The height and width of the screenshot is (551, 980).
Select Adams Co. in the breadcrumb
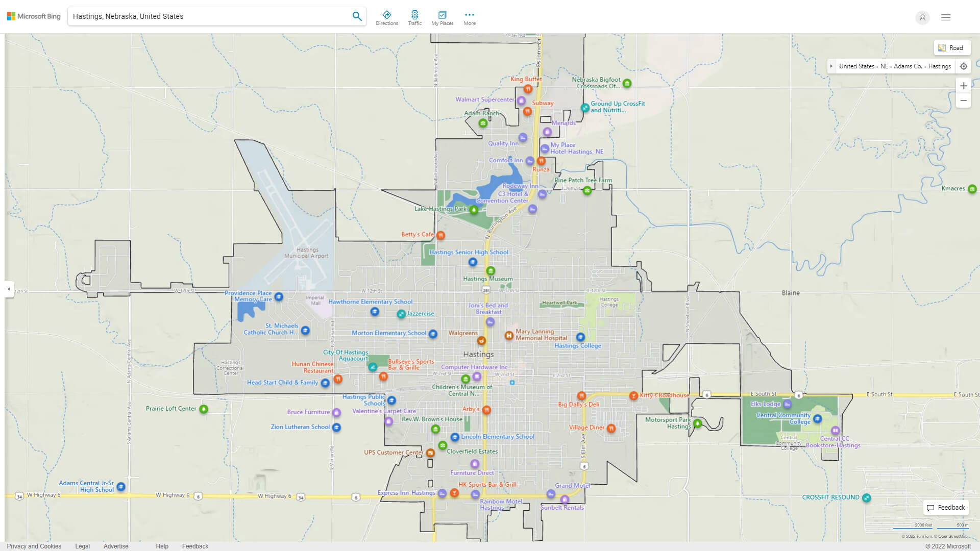(x=908, y=66)
